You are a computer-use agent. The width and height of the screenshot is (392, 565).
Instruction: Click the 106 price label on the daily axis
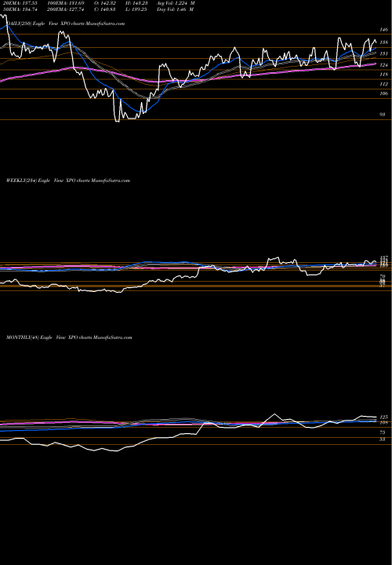(x=384, y=93)
